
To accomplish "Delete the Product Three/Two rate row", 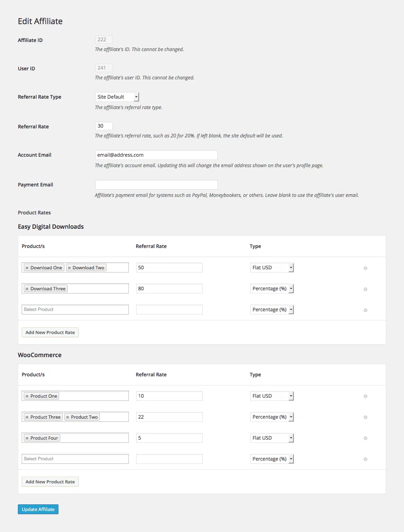I will point(365,417).
